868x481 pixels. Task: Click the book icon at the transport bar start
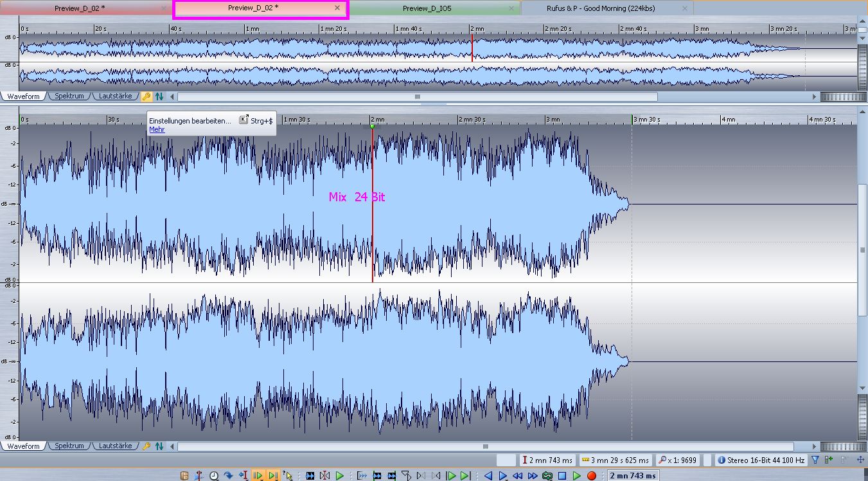[x=184, y=476]
